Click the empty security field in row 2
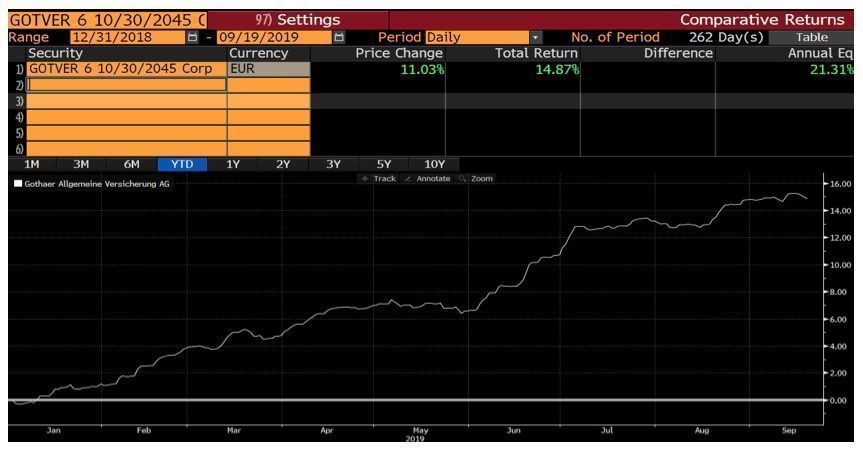Screen dimensions: 863x449 point(127,85)
